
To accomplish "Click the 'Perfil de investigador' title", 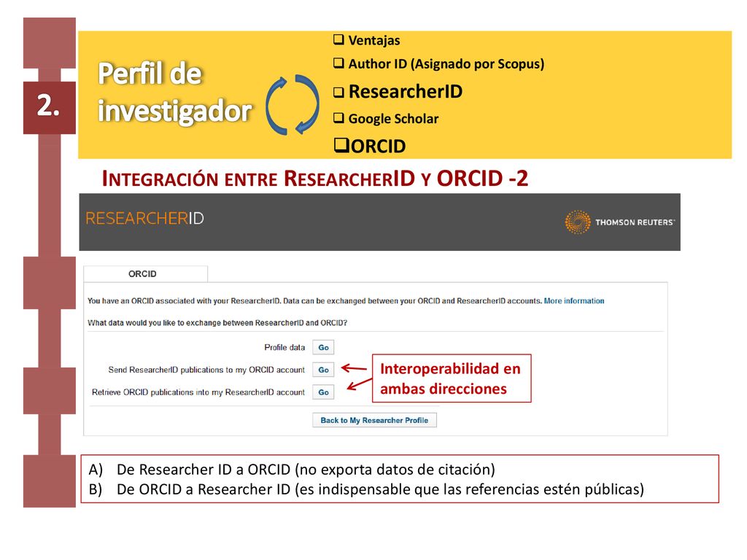I will tap(175, 93).
